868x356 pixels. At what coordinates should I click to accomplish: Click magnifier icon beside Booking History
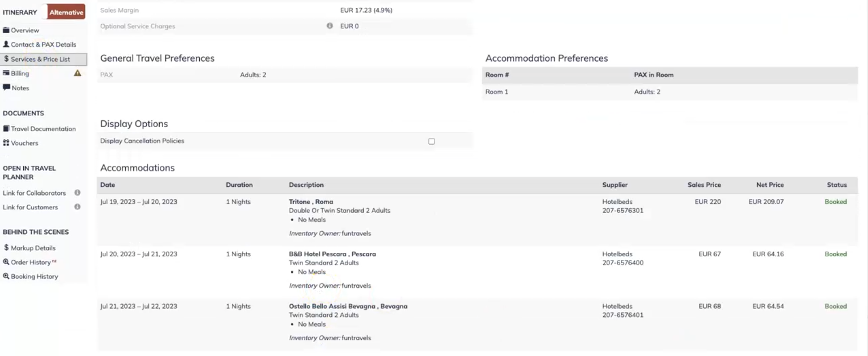coord(6,276)
